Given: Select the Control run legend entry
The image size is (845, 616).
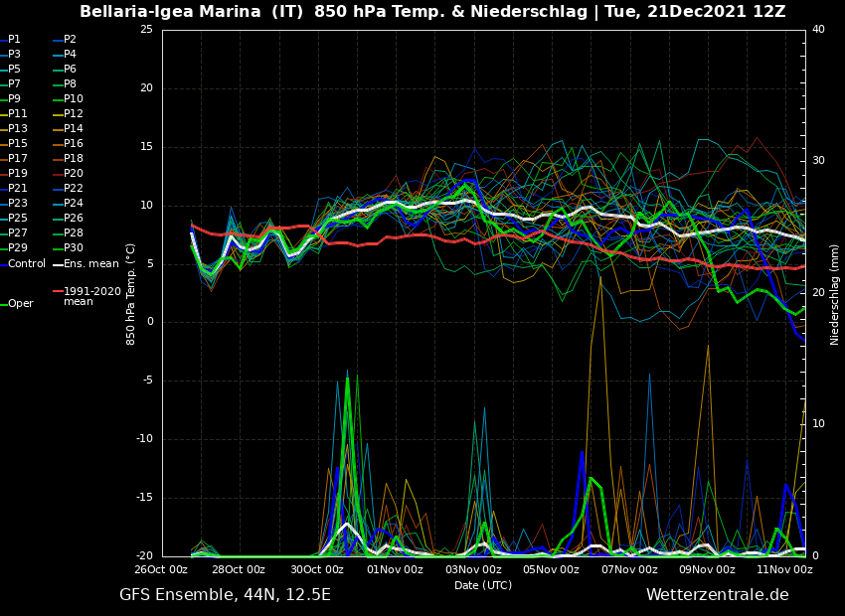Looking at the screenshot, I should point(27,264).
